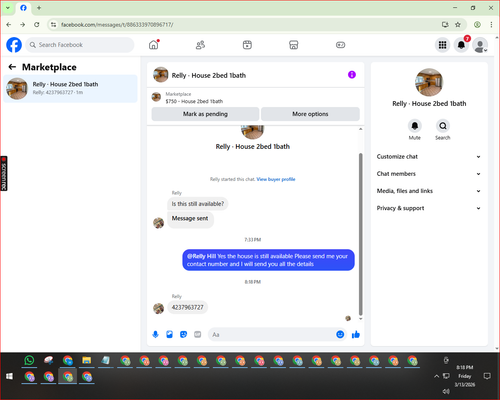
Task: Click the chat header title Relly - House 2bed 1bath
Action: pos(209,75)
